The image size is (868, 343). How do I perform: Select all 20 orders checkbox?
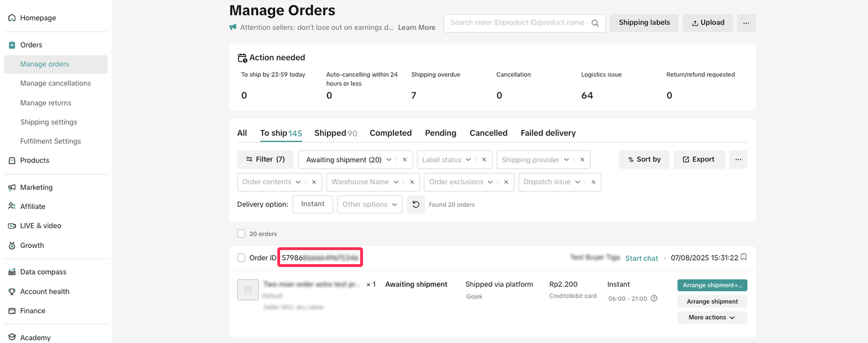(241, 234)
